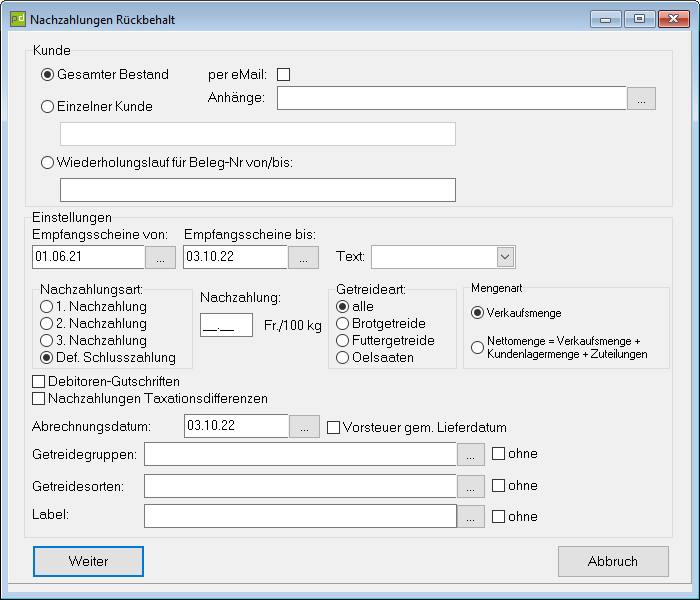Click the pd application icon in title bar
The height and width of the screenshot is (600, 700).
point(18,19)
